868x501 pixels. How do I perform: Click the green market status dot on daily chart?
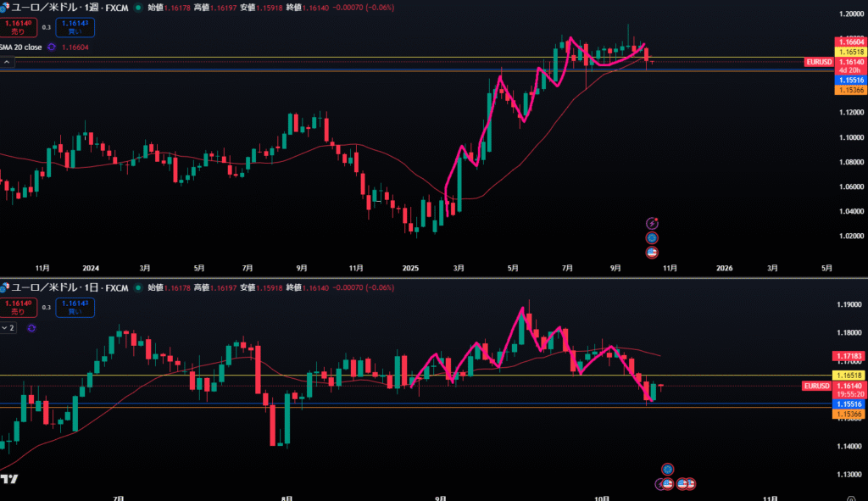click(138, 288)
